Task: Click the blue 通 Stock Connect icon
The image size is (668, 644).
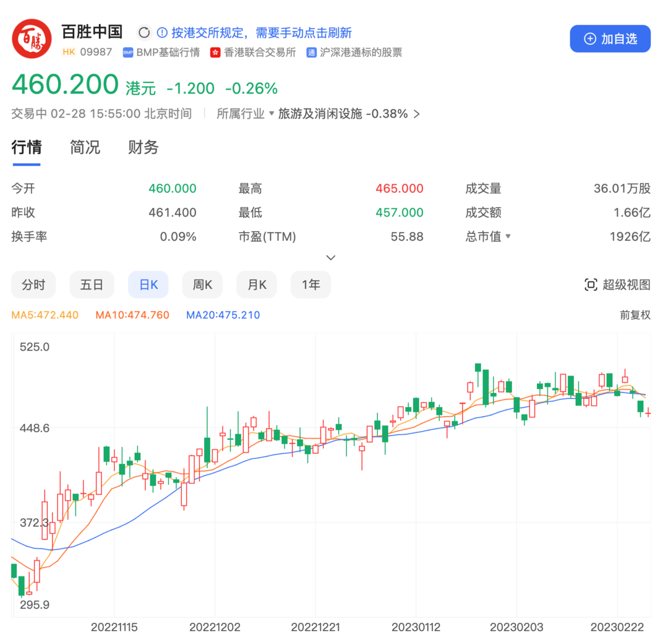Action: point(311,53)
